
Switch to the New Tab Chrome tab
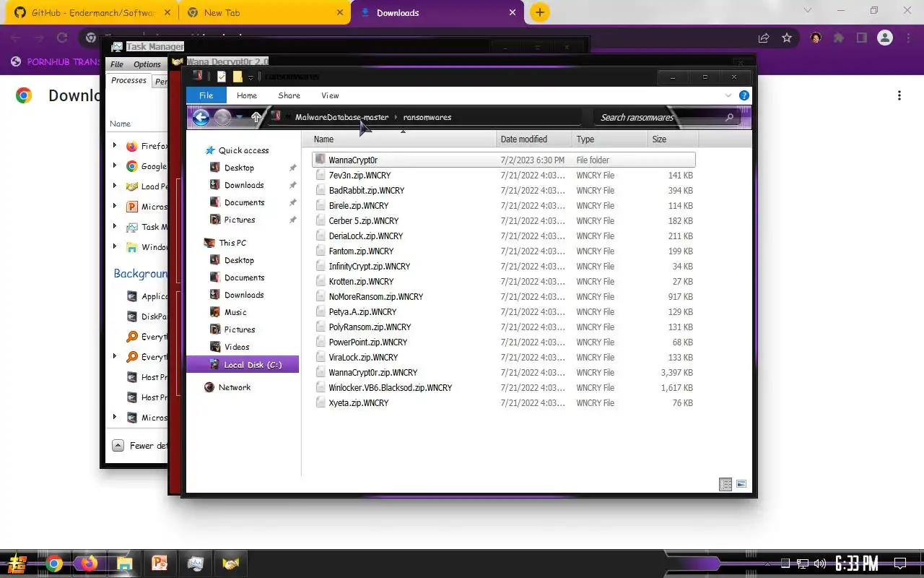[263, 12]
